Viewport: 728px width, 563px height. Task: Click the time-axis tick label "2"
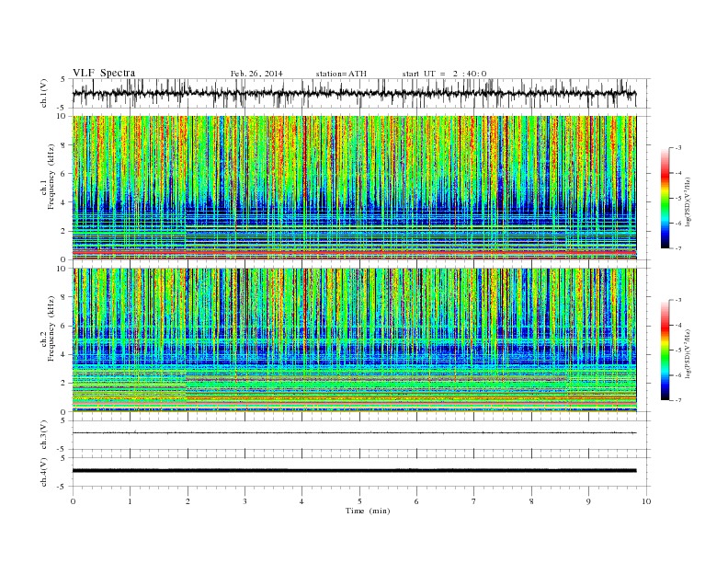[x=188, y=501]
